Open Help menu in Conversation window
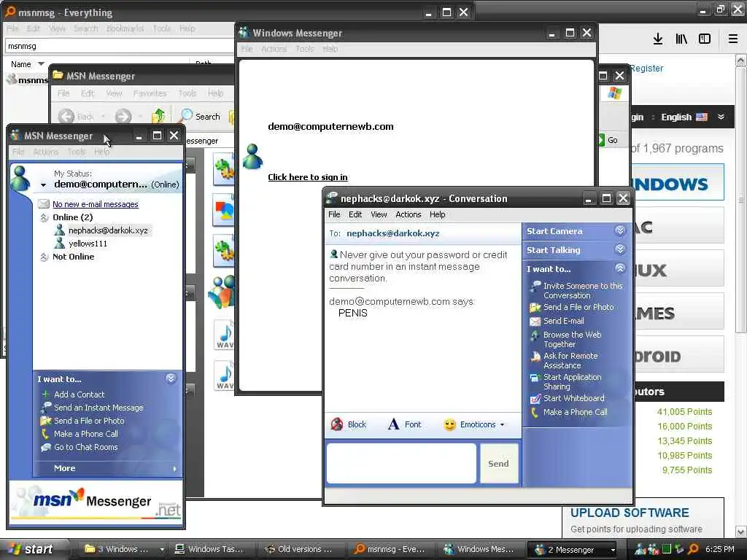The image size is (747, 560). [438, 215]
